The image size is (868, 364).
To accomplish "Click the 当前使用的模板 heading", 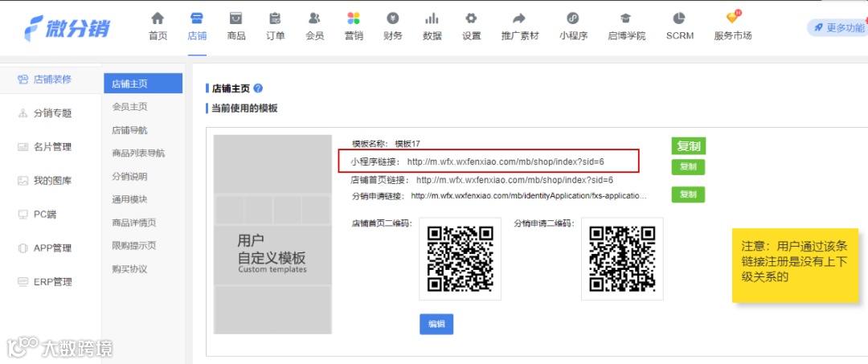I will point(244,108).
